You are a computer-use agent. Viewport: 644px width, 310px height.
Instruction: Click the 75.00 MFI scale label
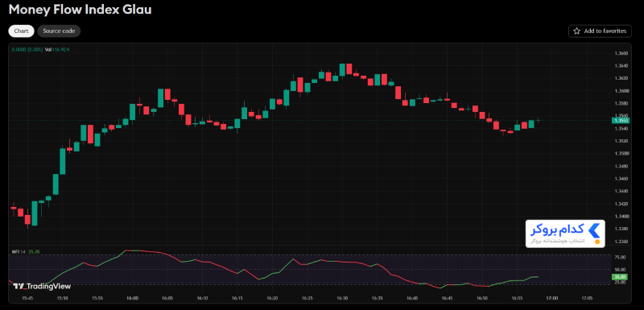pos(620,258)
